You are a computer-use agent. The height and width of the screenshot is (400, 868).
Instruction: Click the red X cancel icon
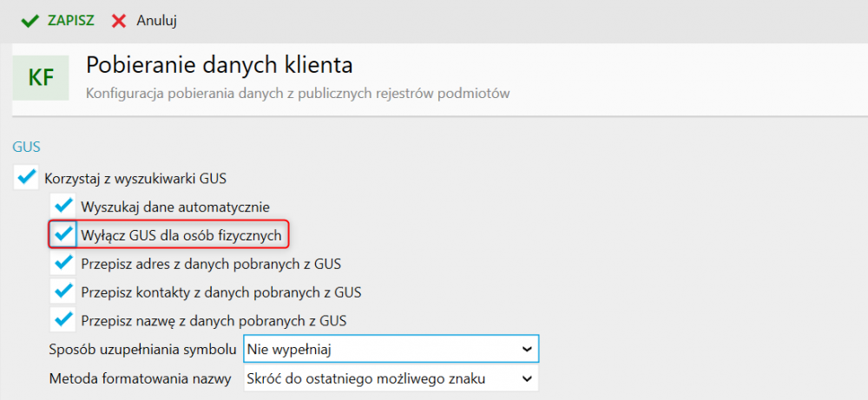(119, 20)
